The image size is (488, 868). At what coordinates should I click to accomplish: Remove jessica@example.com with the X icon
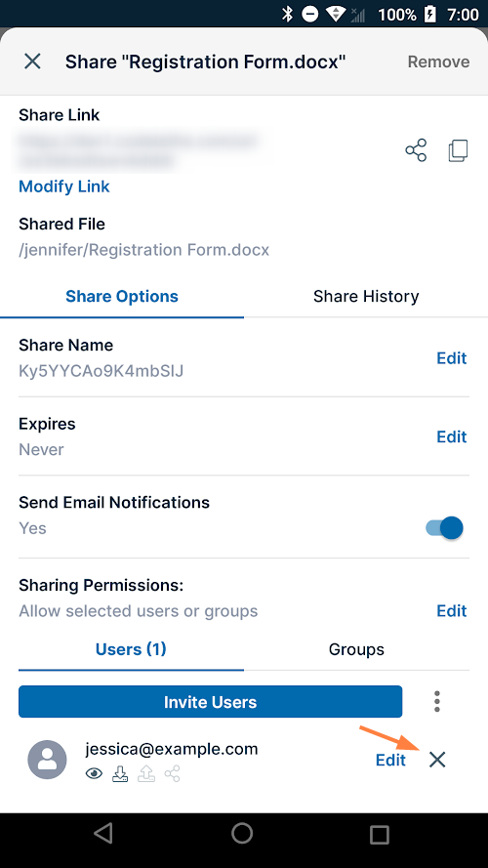[x=437, y=760]
